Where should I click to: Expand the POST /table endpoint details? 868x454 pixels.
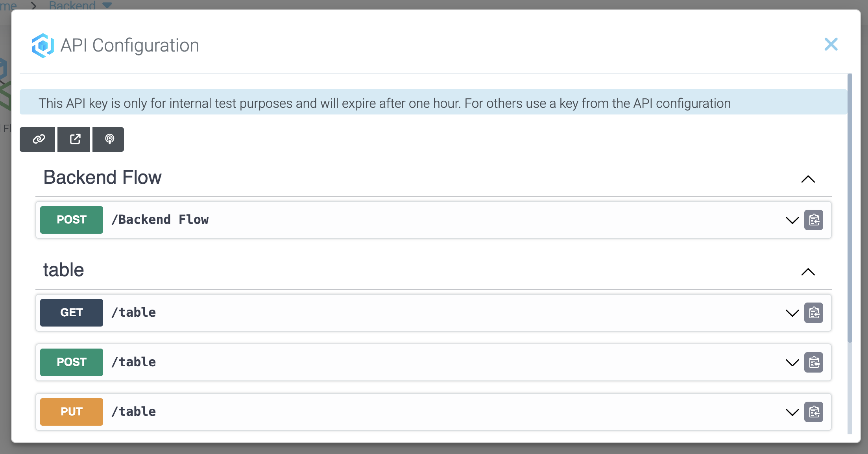click(792, 362)
